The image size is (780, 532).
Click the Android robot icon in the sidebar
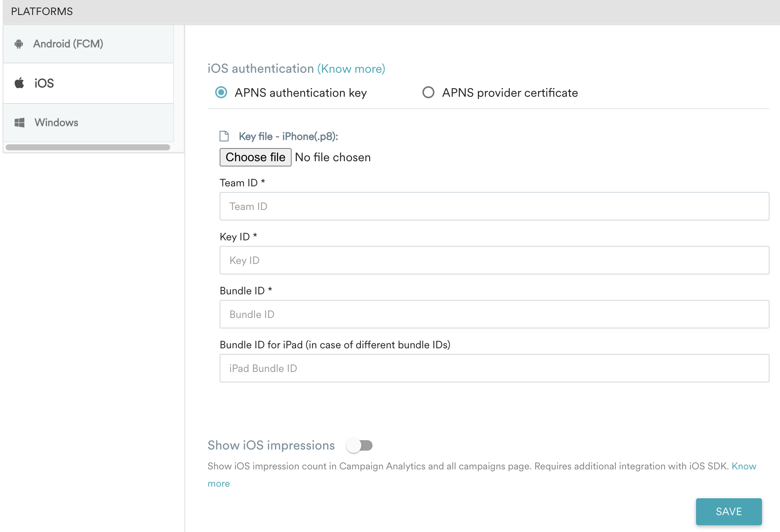coord(19,43)
